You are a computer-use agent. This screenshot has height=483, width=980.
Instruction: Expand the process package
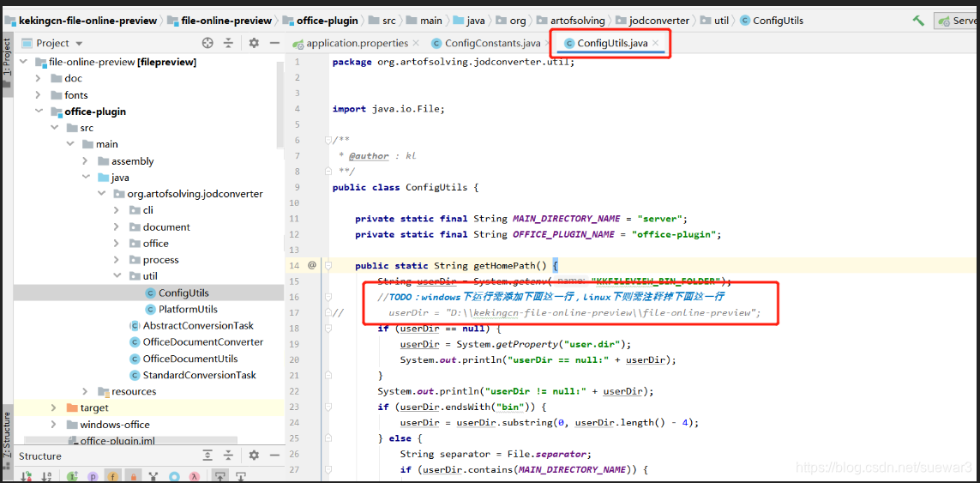[117, 260]
